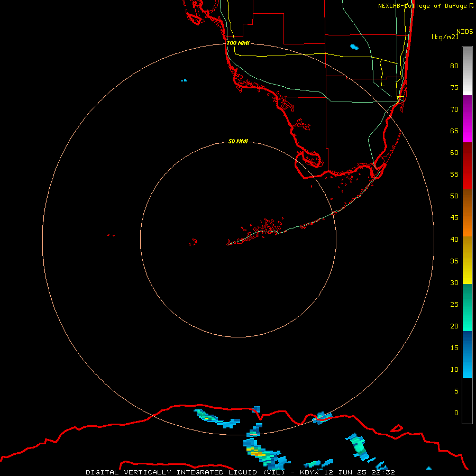
Task: Select the 55 value on the color scale
Action: [454, 174]
